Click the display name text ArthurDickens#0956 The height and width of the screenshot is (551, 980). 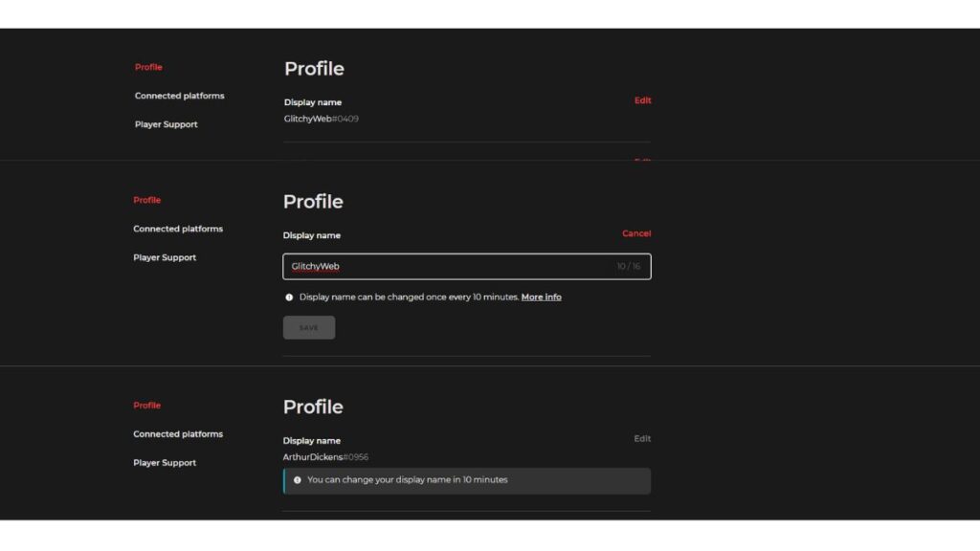click(325, 457)
